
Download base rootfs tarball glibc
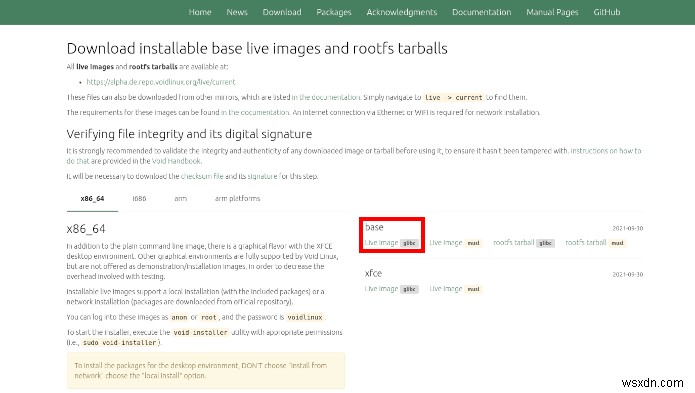[x=524, y=243]
